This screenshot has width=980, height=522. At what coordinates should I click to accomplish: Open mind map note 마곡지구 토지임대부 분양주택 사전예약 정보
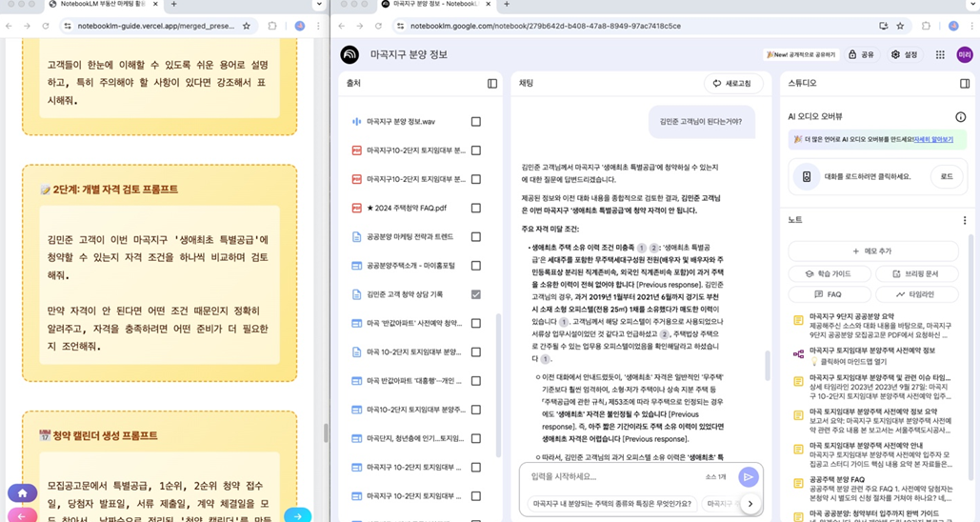pos(875,355)
